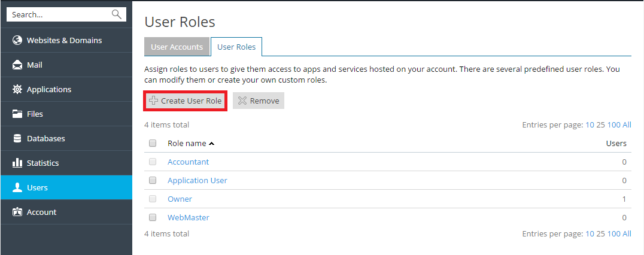Set bottom entries per page to 100
644x255 pixels.
point(613,234)
